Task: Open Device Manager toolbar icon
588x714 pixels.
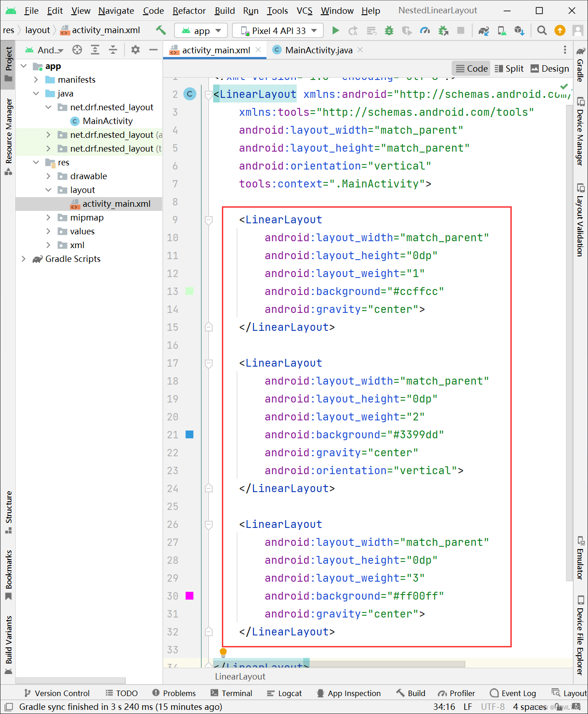Action: point(502,30)
